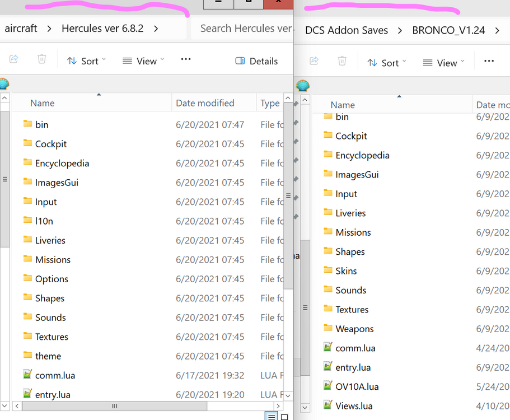The width and height of the screenshot is (510, 420).
Task: Select Encyclopedia folder in Hercules window
Action: tap(62, 163)
